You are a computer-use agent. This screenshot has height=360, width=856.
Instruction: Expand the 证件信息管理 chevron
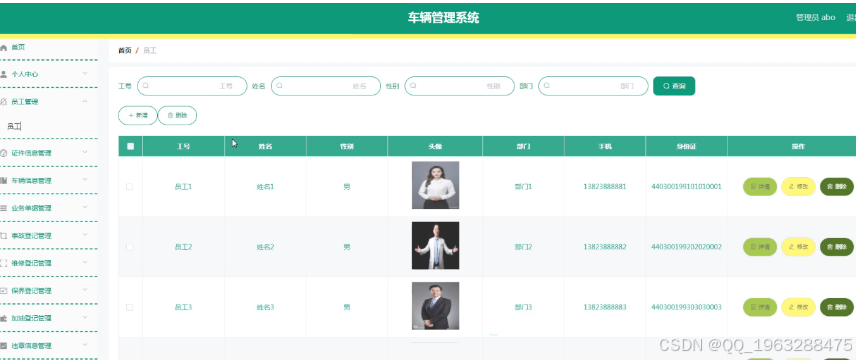pos(85,152)
